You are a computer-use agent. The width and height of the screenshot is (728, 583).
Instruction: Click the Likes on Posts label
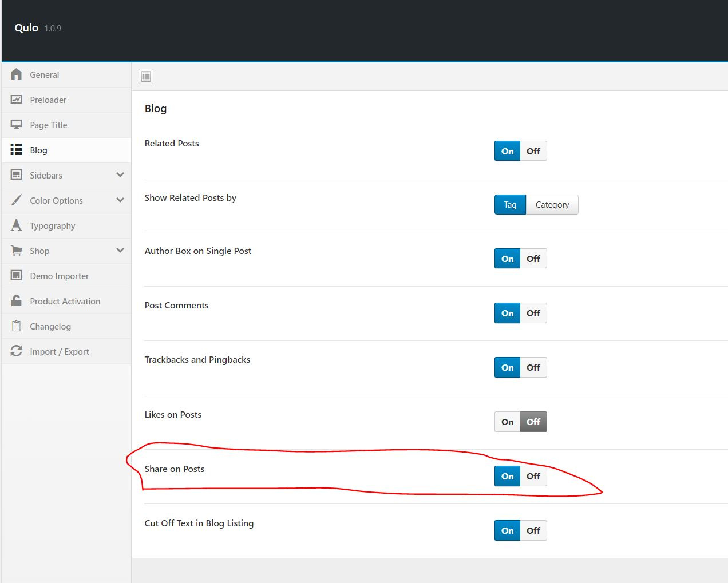point(173,415)
